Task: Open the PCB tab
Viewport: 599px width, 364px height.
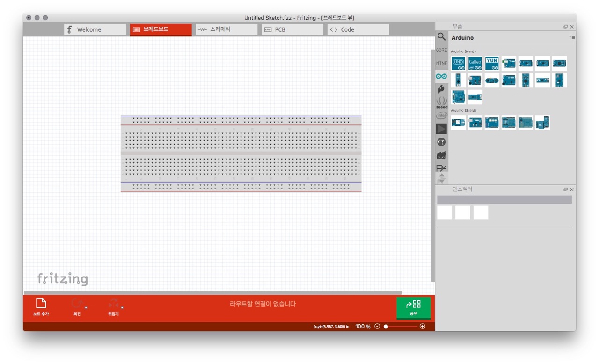Action: point(292,29)
